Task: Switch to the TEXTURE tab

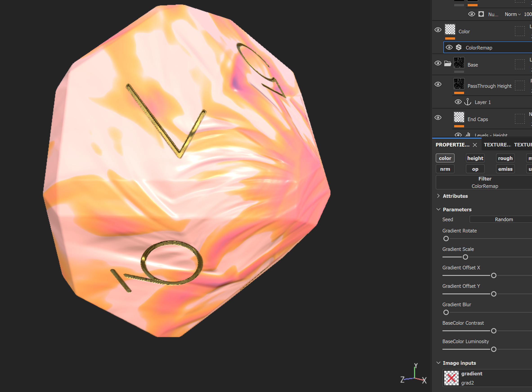Action: coord(497,144)
